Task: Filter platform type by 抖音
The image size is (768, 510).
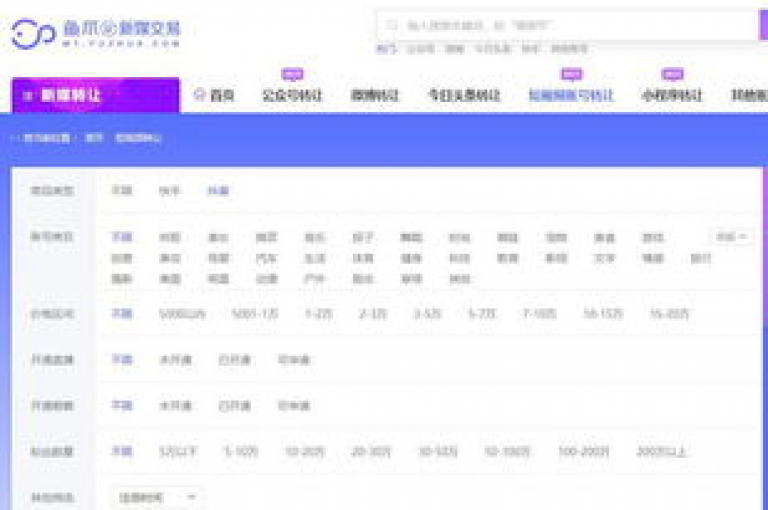Action: coord(218,191)
